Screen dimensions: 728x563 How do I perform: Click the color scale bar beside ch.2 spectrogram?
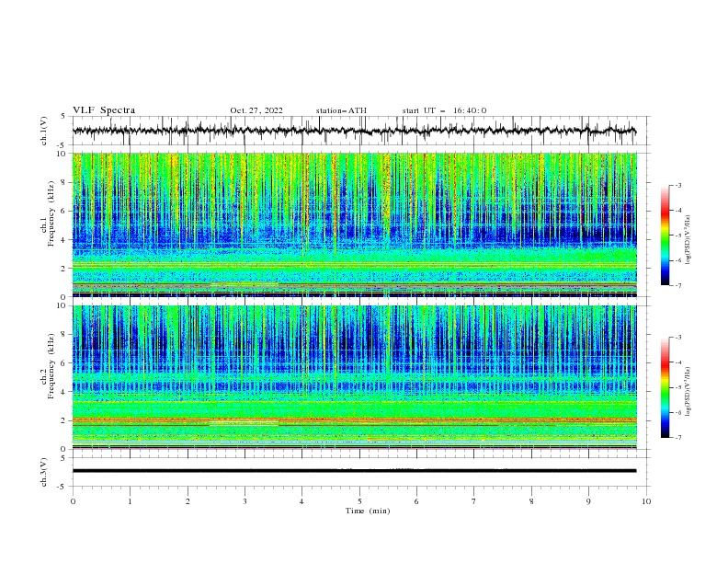coord(665,387)
